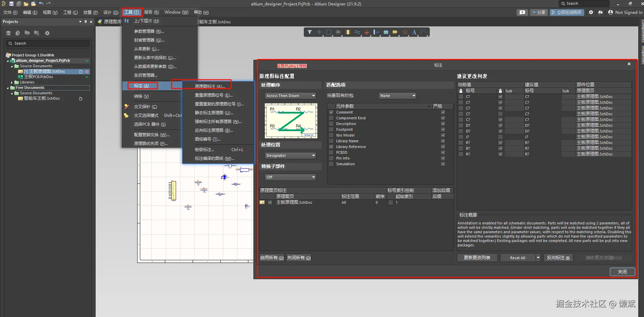Open the complete existing packages None dropdown

pyautogui.click(x=397, y=96)
